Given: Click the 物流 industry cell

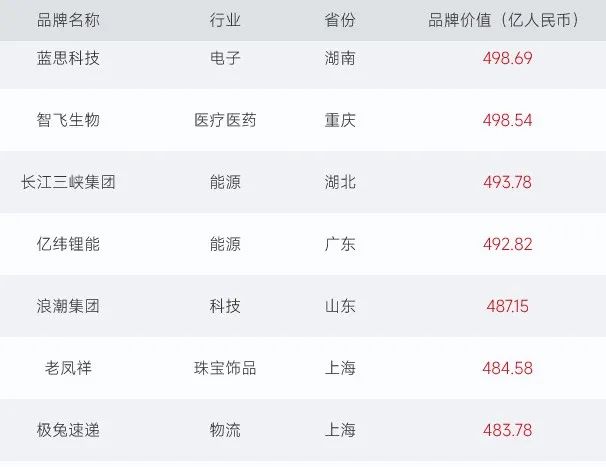Looking at the screenshot, I should (x=225, y=430).
